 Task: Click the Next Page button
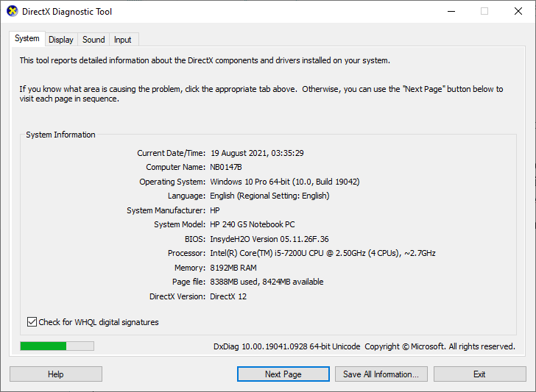point(283,374)
